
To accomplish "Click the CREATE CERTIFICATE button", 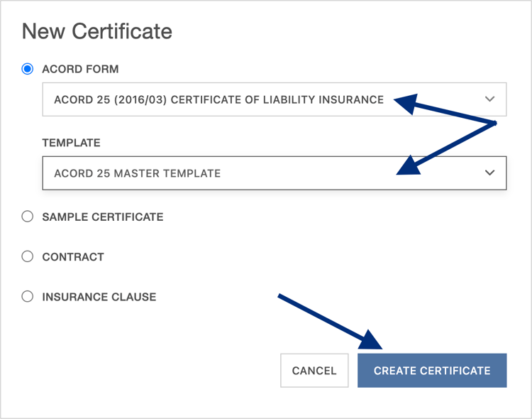I will (432, 370).
